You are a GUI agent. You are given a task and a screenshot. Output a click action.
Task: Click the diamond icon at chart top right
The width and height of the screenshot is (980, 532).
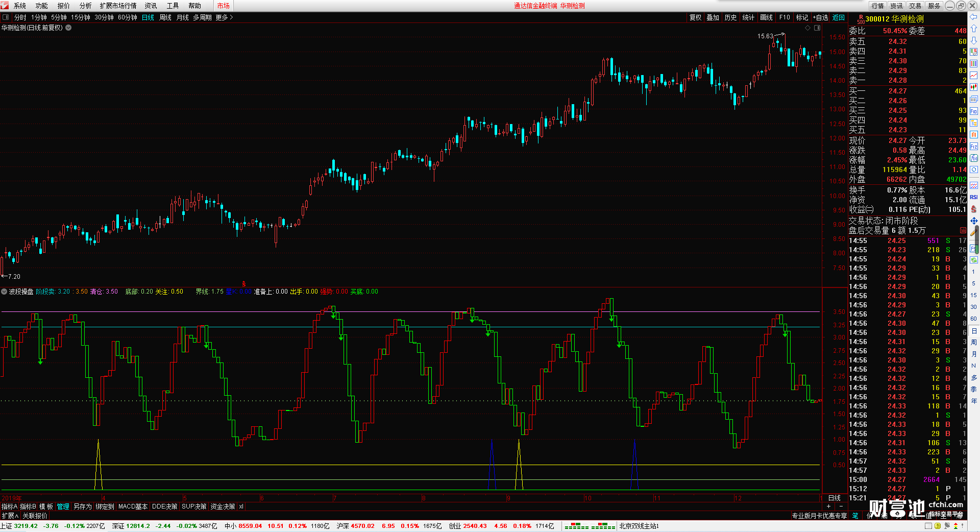click(x=808, y=28)
